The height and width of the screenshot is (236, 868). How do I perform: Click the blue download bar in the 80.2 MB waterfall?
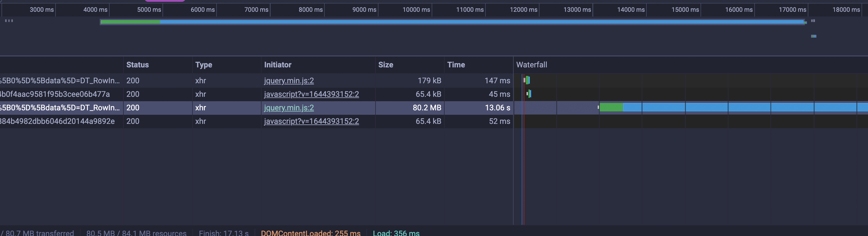coord(745,108)
